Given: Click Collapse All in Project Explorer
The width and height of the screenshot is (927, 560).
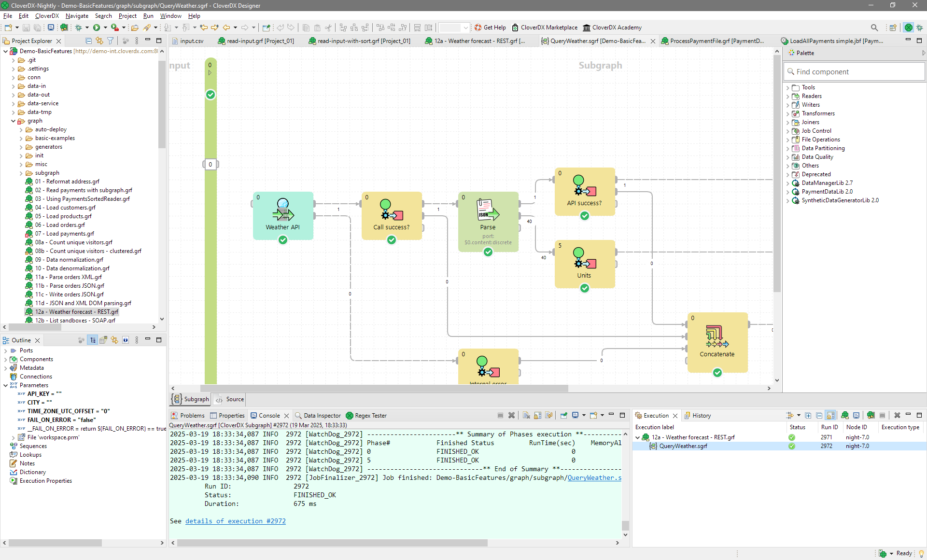Looking at the screenshot, I should pos(88,41).
